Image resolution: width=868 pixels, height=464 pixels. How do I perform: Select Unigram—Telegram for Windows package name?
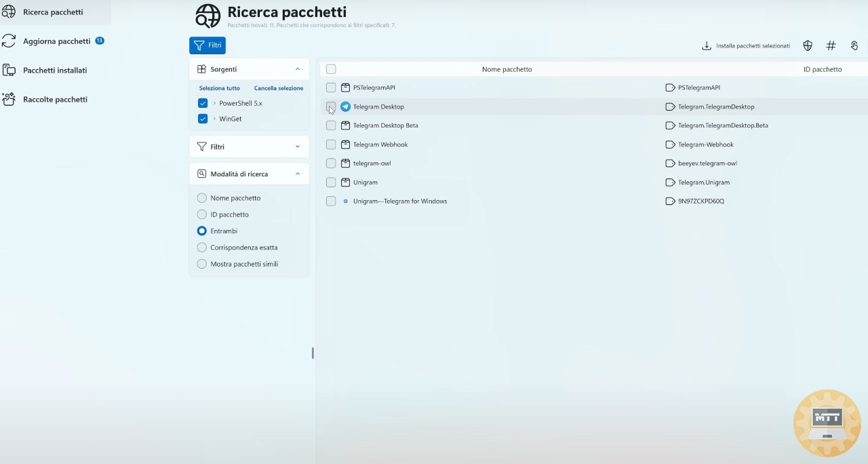pyautogui.click(x=400, y=201)
